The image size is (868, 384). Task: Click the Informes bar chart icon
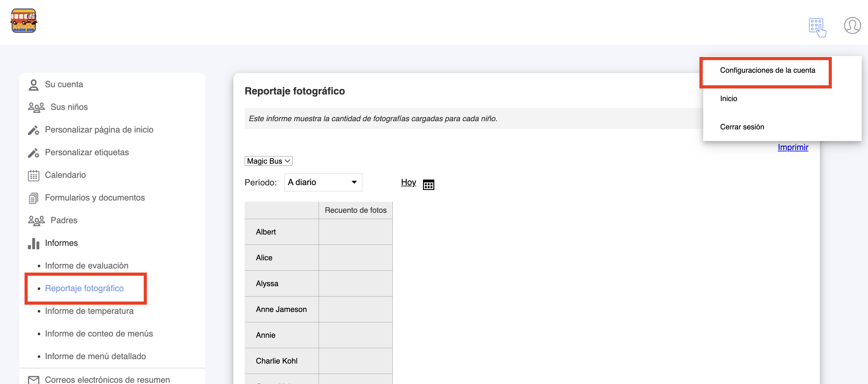coord(33,243)
